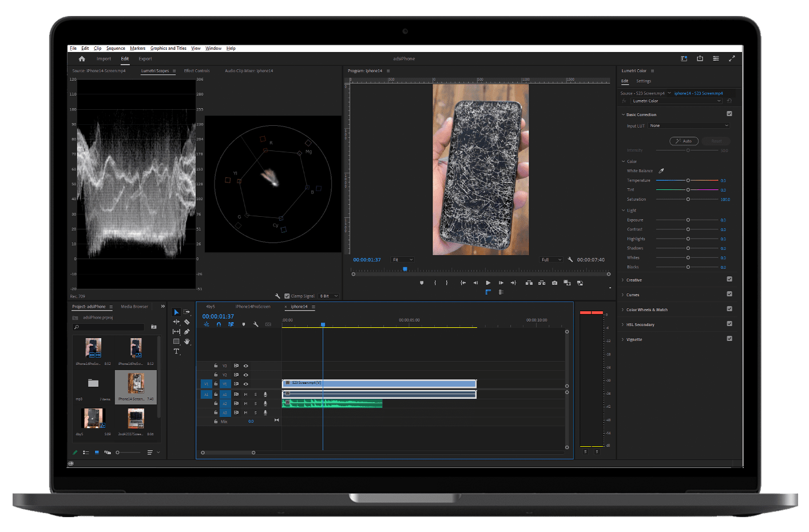Toggle timeline Snap magnet icon
The image size is (809, 532).
pyautogui.click(x=219, y=324)
